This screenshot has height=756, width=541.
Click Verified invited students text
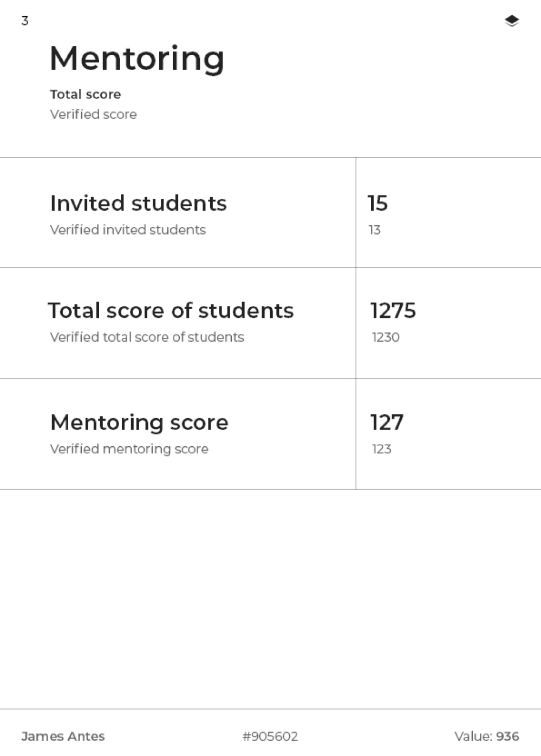pos(128,230)
